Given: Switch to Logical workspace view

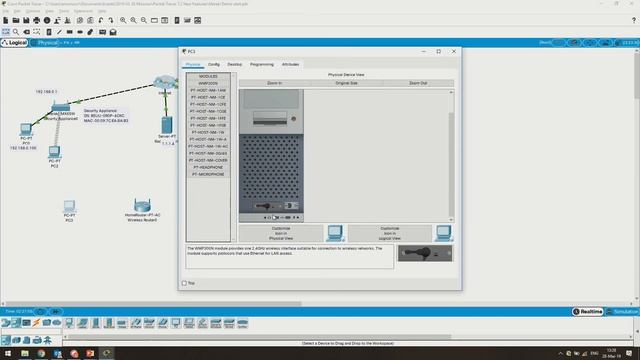Looking at the screenshot, I should coord(14,42).
